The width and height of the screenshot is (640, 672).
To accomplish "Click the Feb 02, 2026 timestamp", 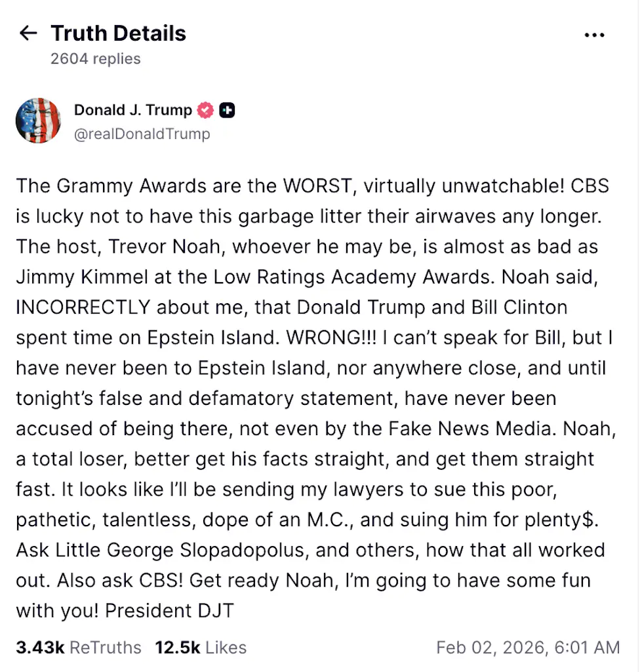I will 528,648.
